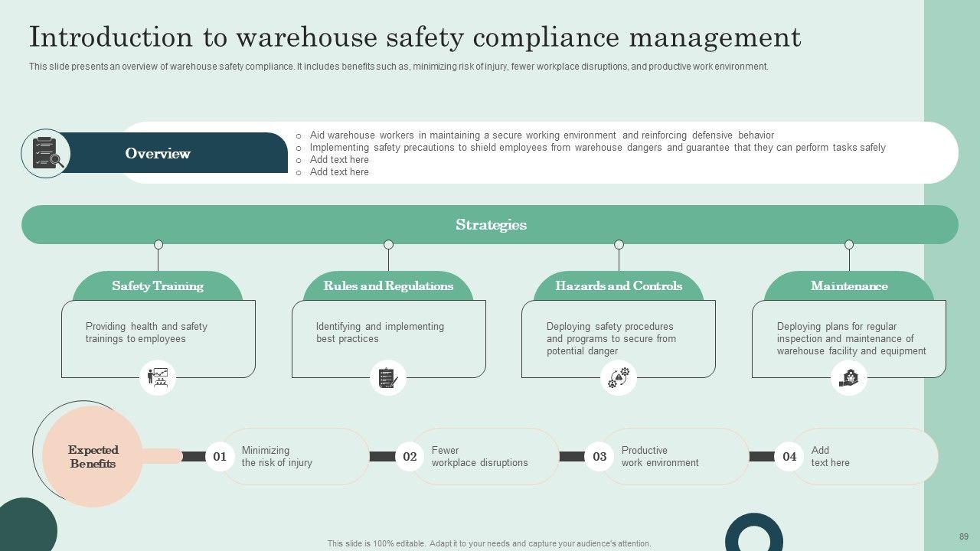Click the Hazards and Controls gears icon
The image size is (980, 551).
[x=619, y=377]
